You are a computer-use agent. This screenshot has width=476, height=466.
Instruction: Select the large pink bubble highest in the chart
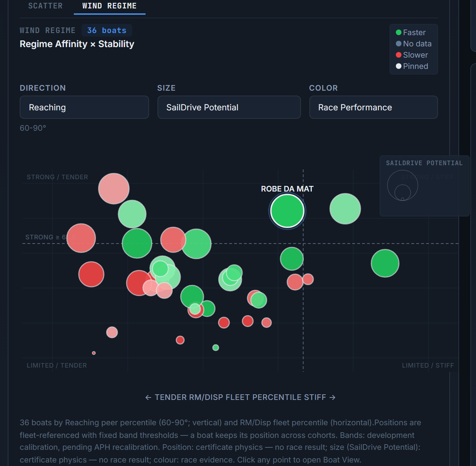click(x=114, y=189)
